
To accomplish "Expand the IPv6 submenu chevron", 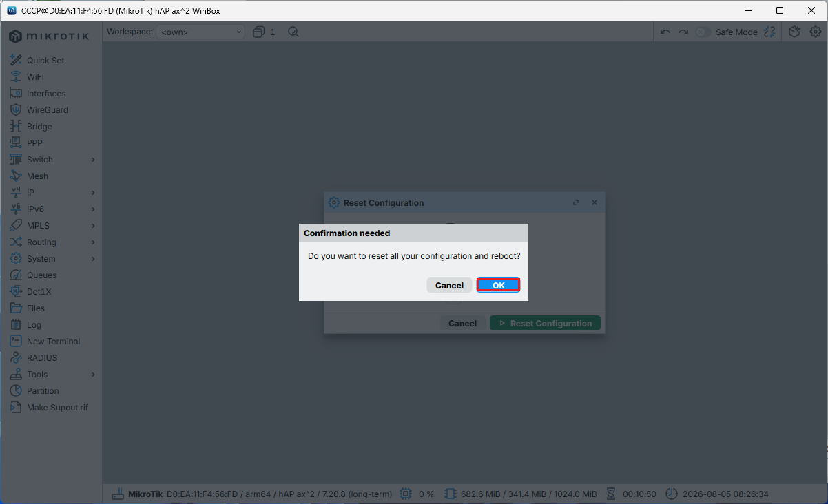I will (93, 209).
